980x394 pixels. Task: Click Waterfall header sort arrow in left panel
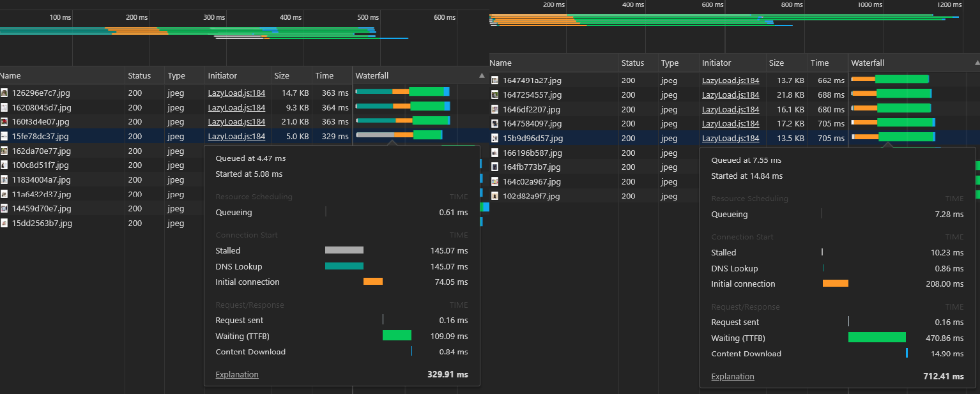pos(482,75)
